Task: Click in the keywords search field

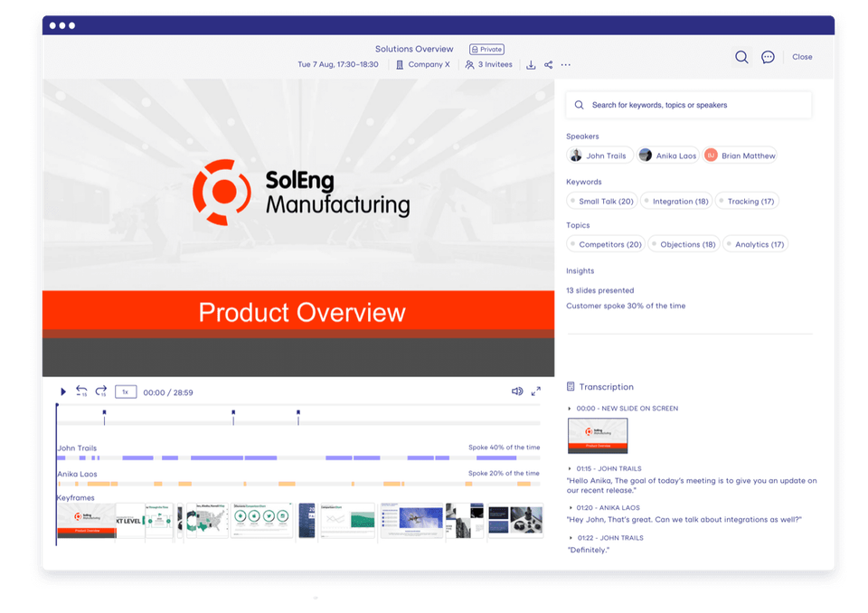Action: pos(689,105)
